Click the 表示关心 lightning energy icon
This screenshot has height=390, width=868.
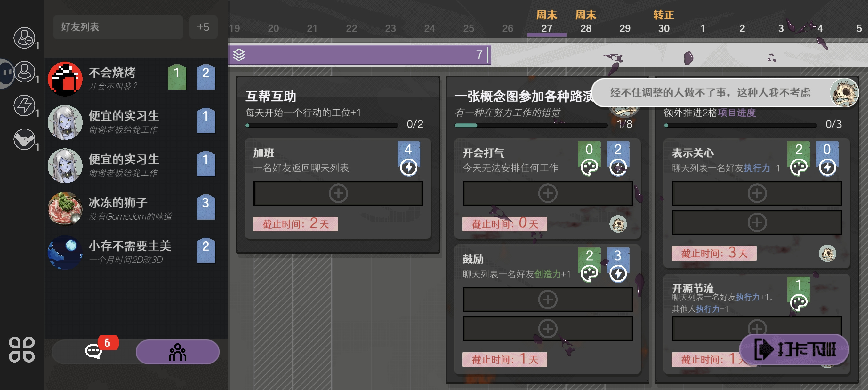827,167
